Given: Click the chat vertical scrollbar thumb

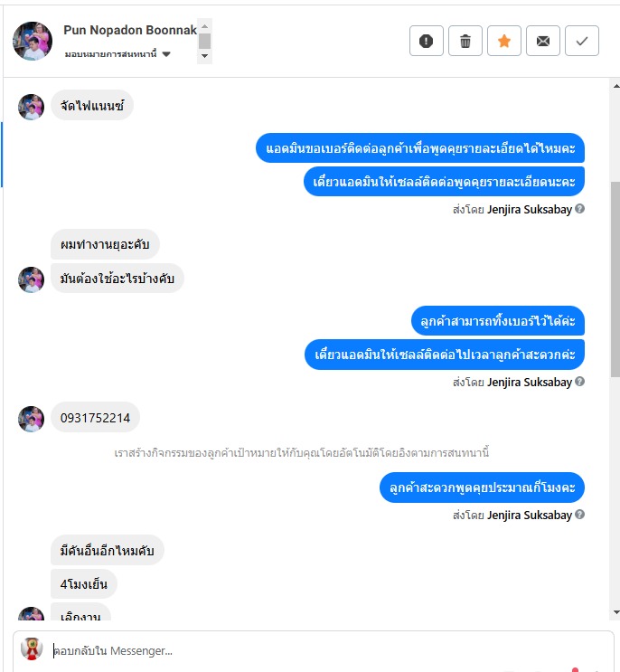Looking at the screenshot, I should pyautogui.click(x=615, y=279).
